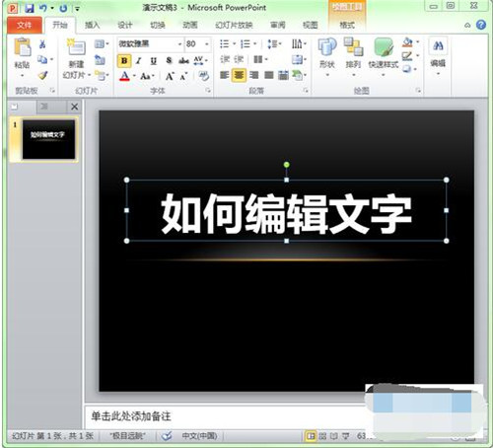
Task: Open the File (文件) tab
Action: click(x=25, y=25)
